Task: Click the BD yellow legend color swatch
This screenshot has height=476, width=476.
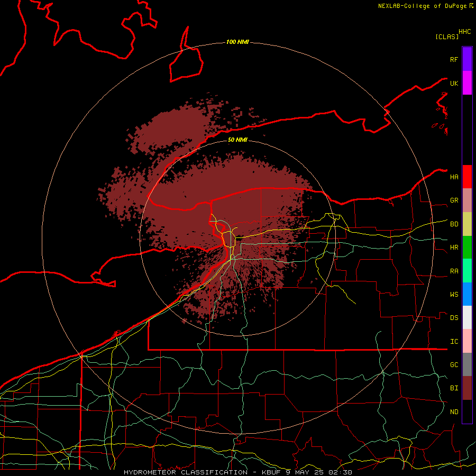Action: pos(467,224)
